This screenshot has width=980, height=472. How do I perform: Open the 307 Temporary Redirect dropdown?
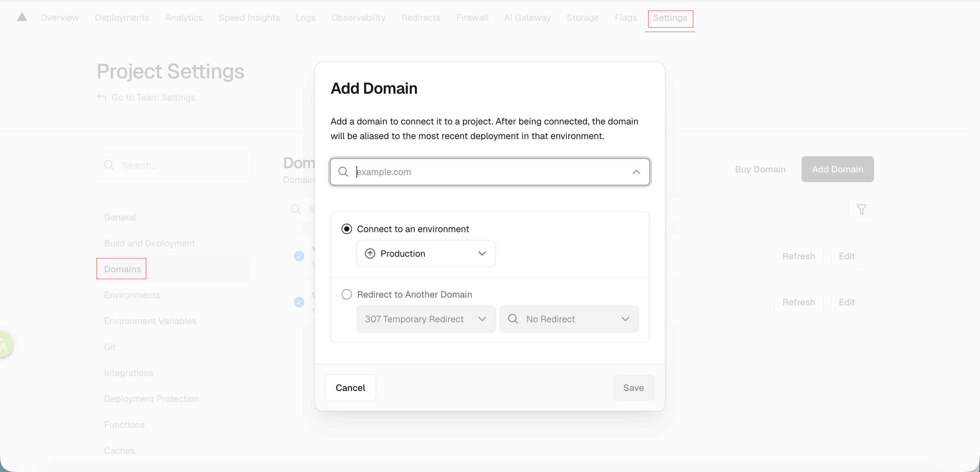[426, 319]
